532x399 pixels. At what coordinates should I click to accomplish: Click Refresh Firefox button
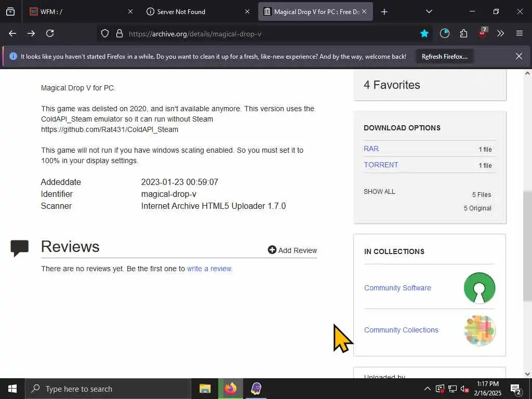tap(445, 57)
